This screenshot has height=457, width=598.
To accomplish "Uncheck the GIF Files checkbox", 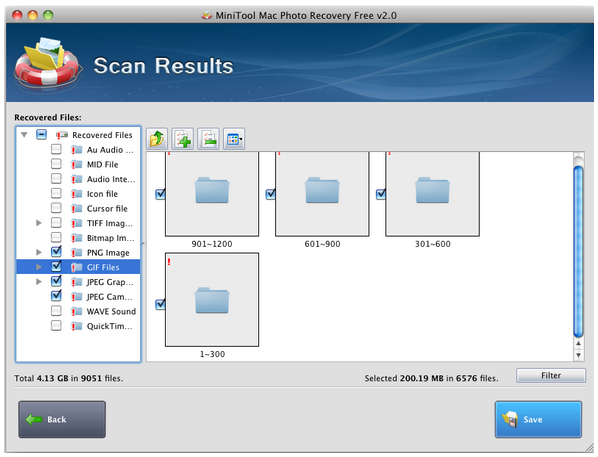I will coord(56,266).
